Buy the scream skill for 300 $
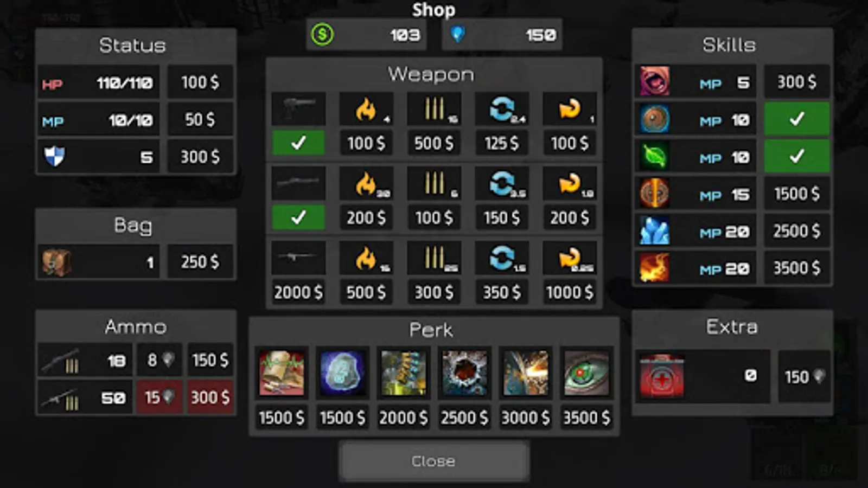This screenshot has height=488, width=868. click(x=797, y=82)
